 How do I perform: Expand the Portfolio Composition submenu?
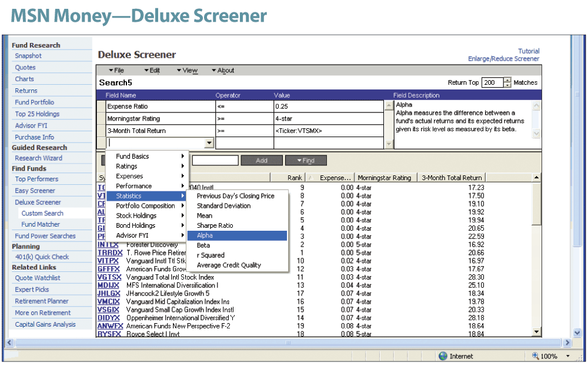(145, 206)
